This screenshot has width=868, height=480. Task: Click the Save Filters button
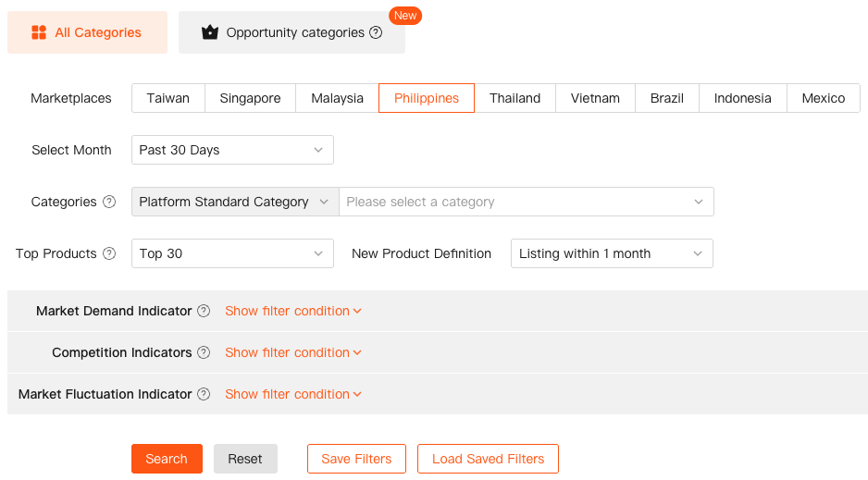(x=356, y=459)
